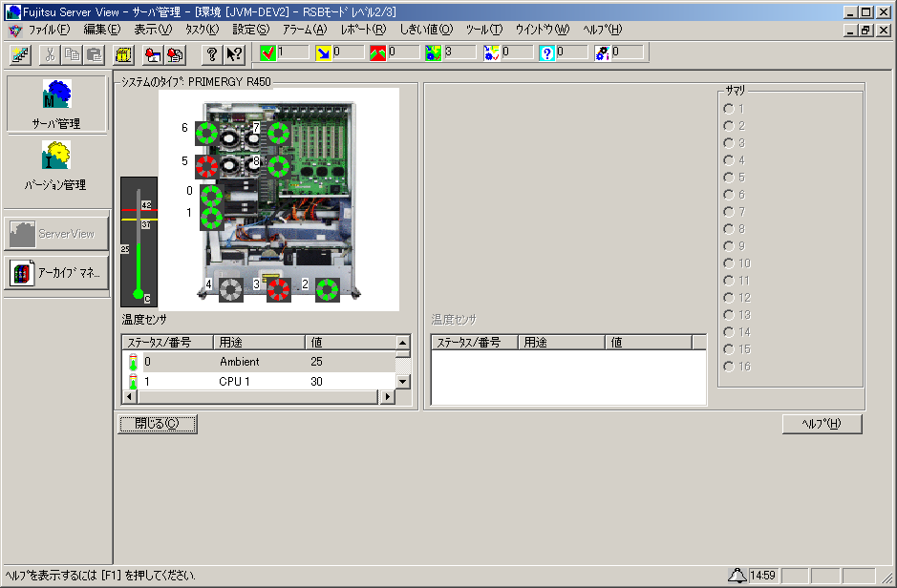The height and width of the screenshot is (588, 897).
Task: Click the red status counter icon
Action: click(377, 53)
